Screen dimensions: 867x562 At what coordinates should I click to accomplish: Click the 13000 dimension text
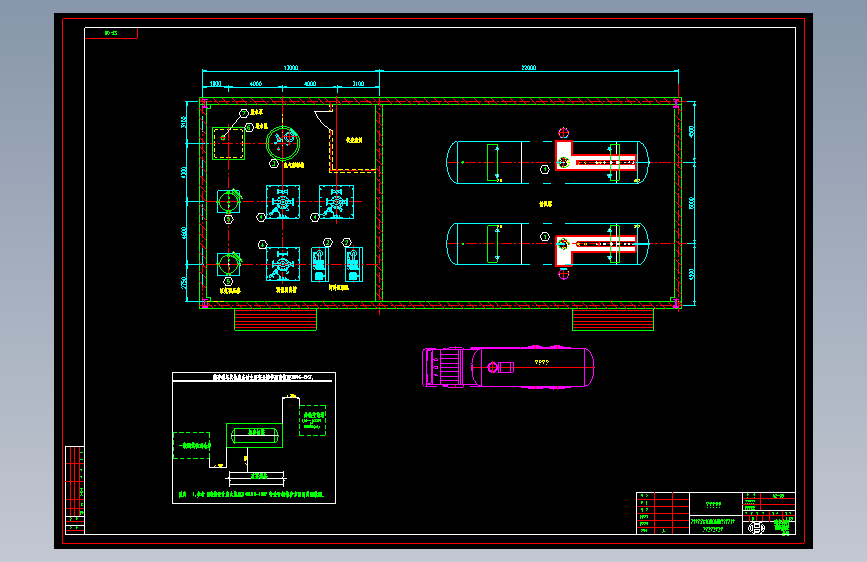[x=291, y=67]
